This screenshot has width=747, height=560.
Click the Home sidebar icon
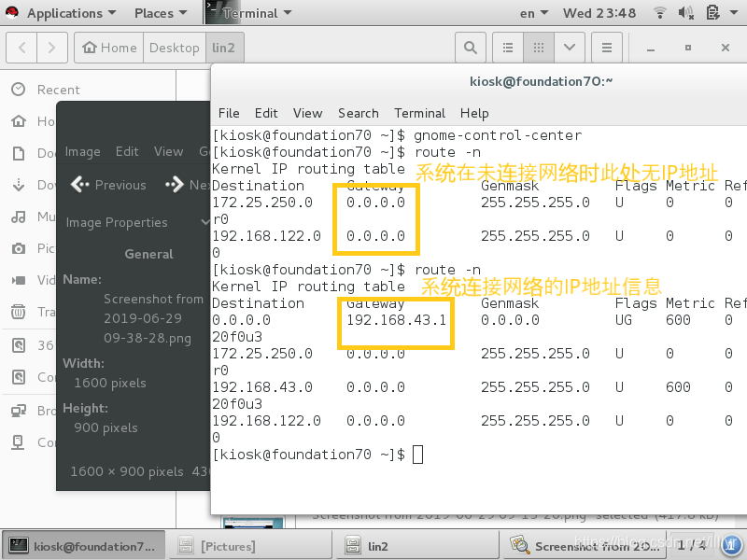(18, 121)
